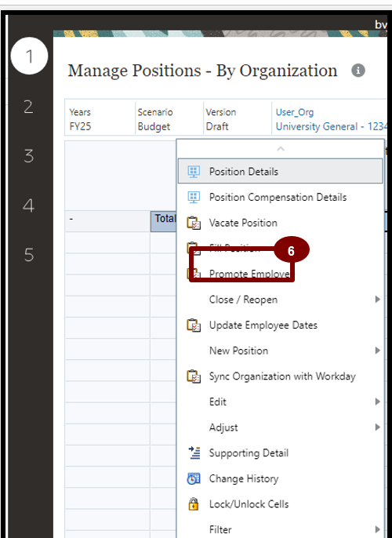Image resolution: width=392 pixels, height=538 pixels.
Task: Click the Position Compensation Details icon
Action: (x=194, y=198)
